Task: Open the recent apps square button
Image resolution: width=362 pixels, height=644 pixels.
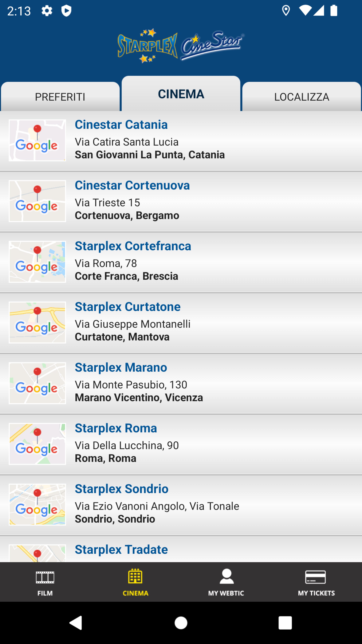Action: (x=285, y=623)
